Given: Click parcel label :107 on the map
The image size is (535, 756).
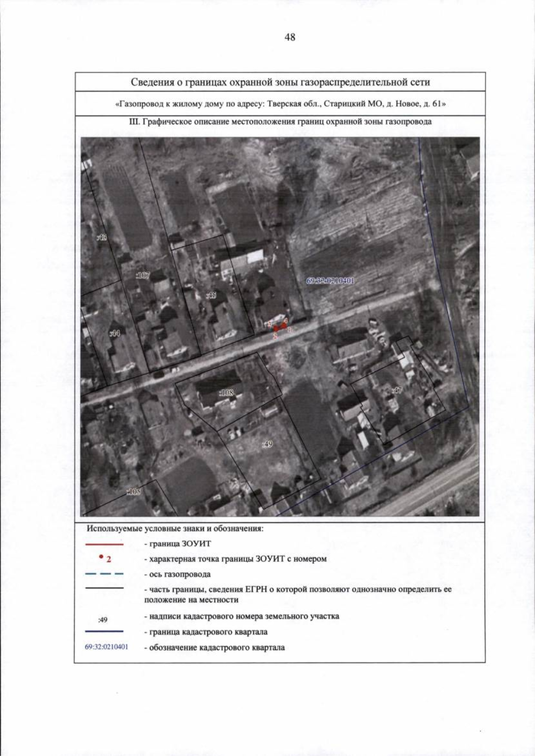Looking at the screenshot, I should point(143,276).
